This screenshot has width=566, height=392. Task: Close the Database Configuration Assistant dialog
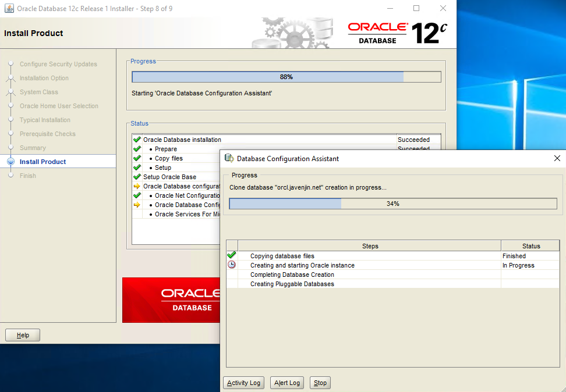tap(557, 158)
